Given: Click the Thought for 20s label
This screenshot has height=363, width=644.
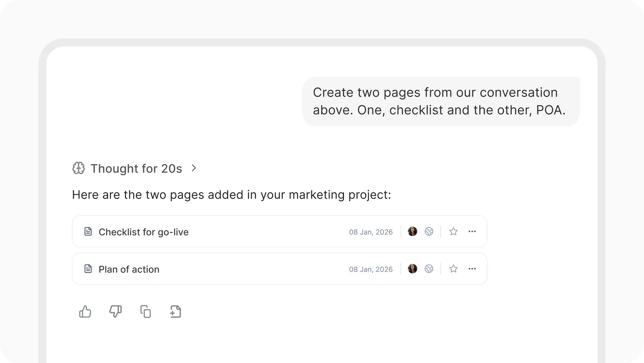Looking at the screenshot, I should click(x=136, y=169).
